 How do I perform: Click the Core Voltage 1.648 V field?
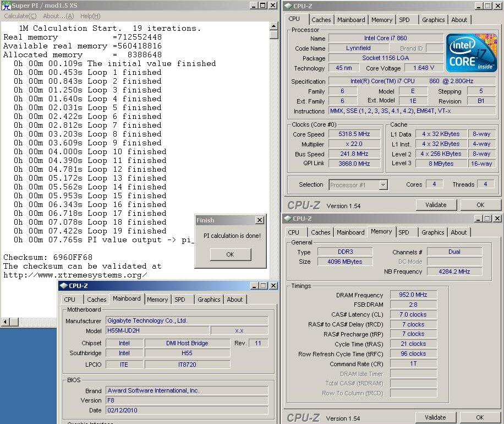point(424,68)
